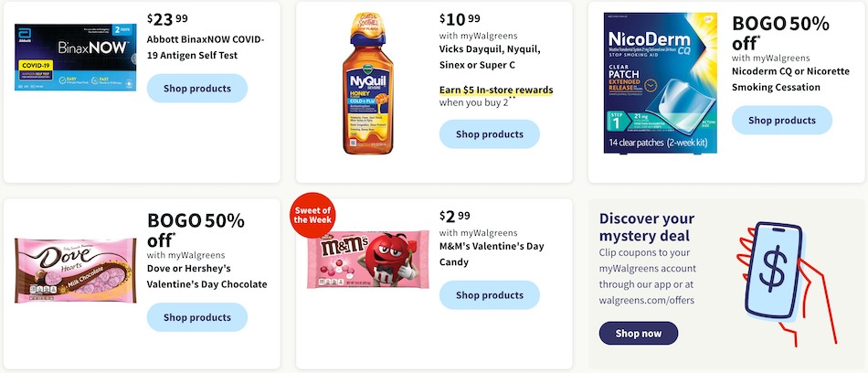The height and width of the screenshot is (373, 868).
Task: Open the BinaxNOW test box image
Action: coord(75,57)
